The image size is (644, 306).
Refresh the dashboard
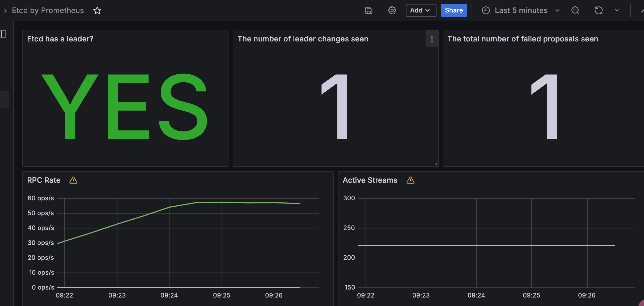599,10
